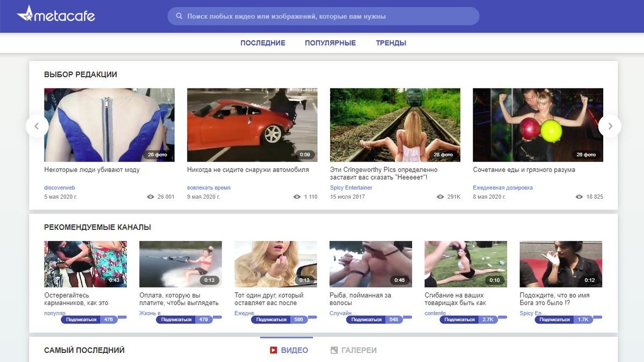
Task: Click the '15 июля 2017' date text
Action: 347,197
